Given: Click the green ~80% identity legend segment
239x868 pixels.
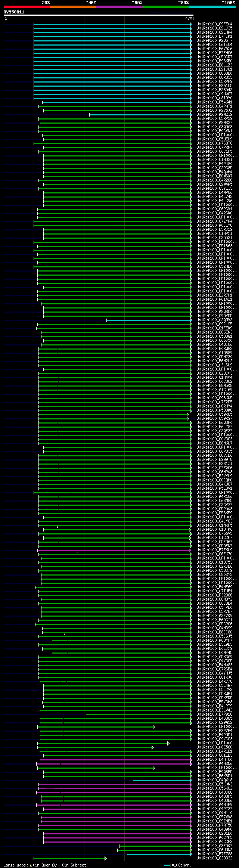Looking at the screenshot, I should click(x=166, y=6).
